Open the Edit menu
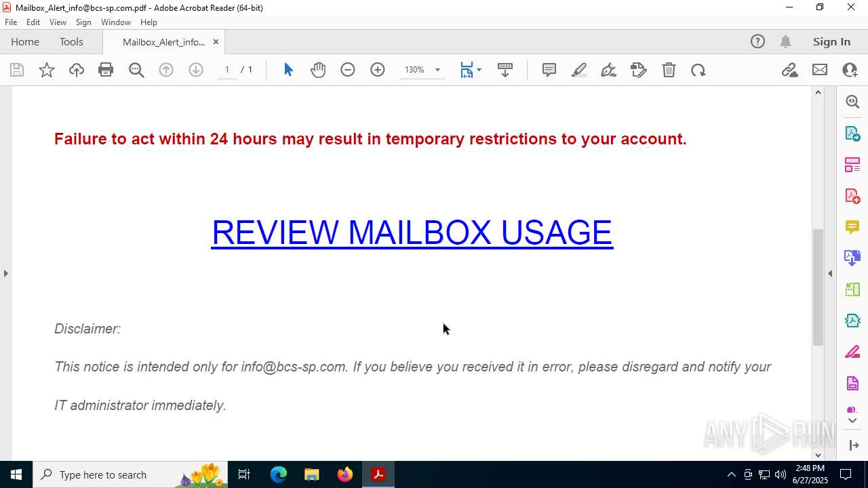Screen dimensions: 868x488 click(33, 22)
